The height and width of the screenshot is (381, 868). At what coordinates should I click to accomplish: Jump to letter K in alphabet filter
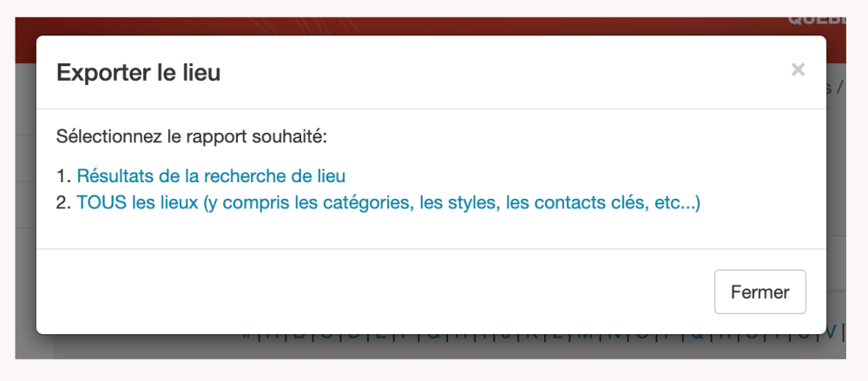pyautogui.click(x=533, y=334)
